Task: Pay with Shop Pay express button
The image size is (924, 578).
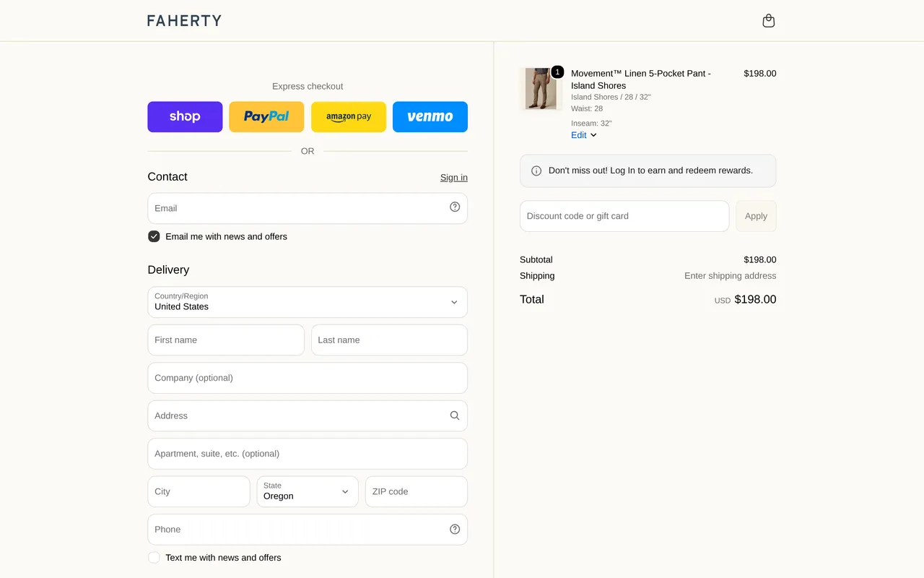Action: coord(185,116)
